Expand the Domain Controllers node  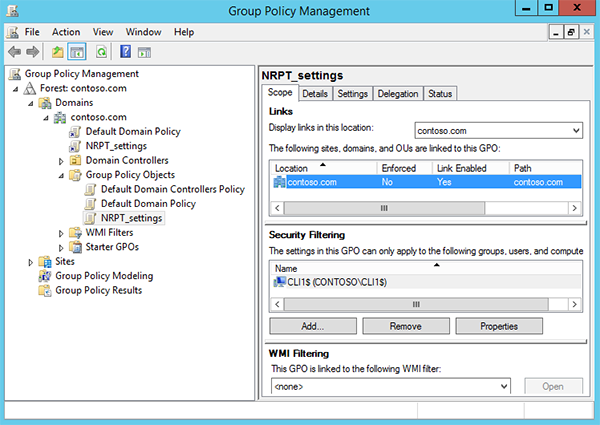[x=61, y=161]
